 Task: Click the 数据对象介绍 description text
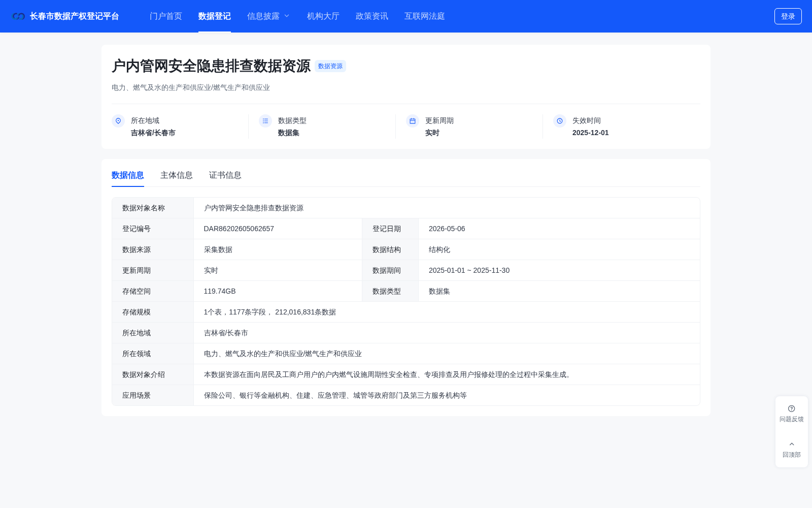coord(389,375)
